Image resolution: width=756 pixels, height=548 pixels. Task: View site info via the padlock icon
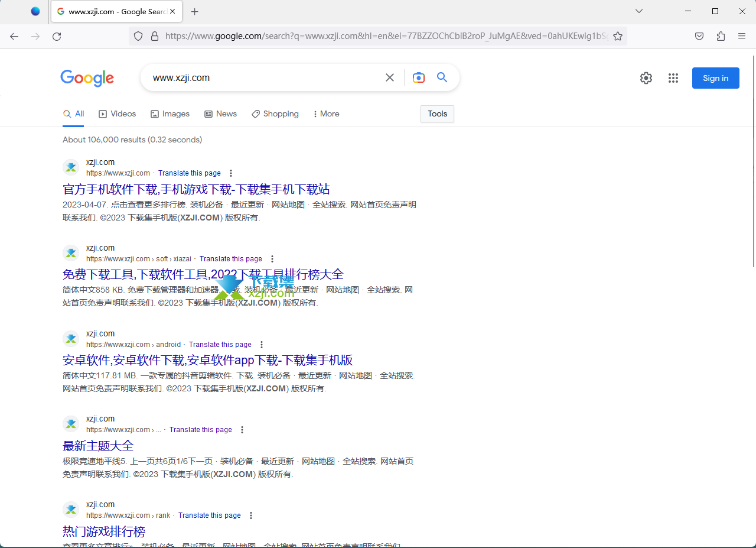tap(155, 36)
